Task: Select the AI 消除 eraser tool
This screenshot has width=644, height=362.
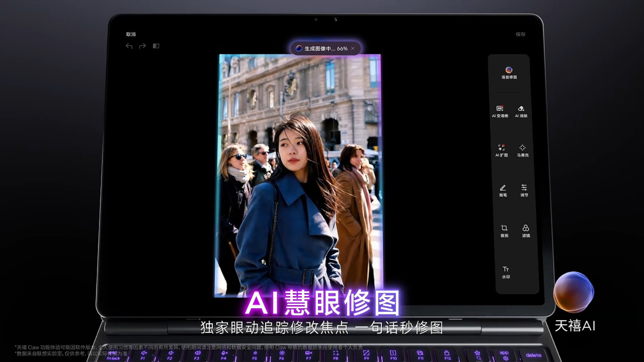Action: pos(521,111)
